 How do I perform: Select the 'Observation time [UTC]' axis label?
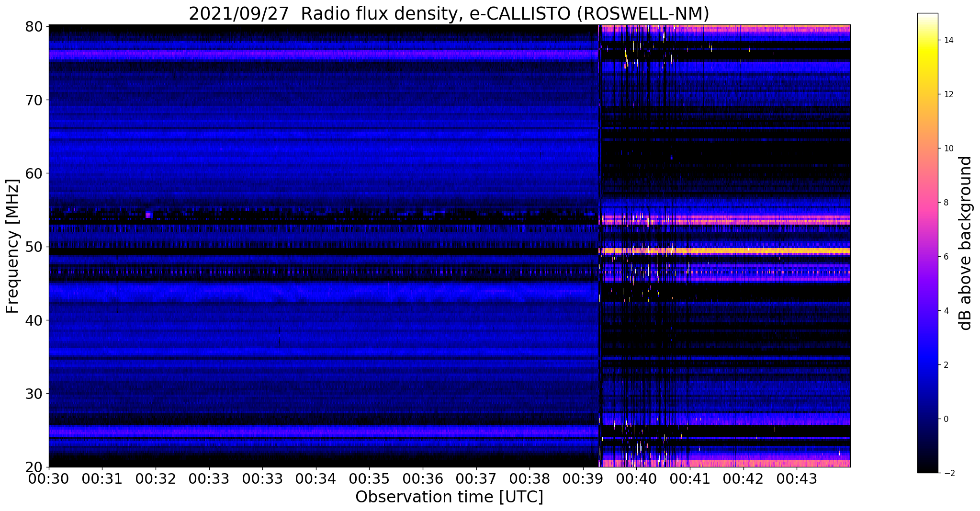(x=449, y=497)
